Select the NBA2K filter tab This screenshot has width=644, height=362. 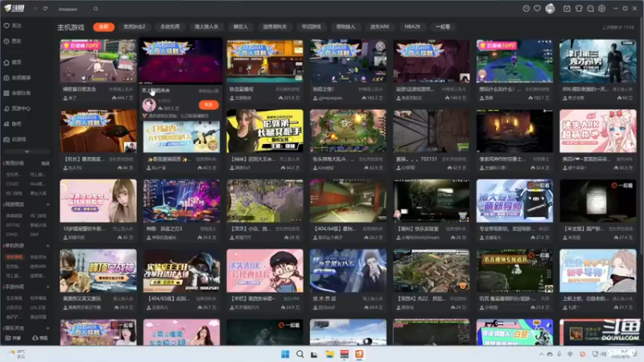coord(412,27)
